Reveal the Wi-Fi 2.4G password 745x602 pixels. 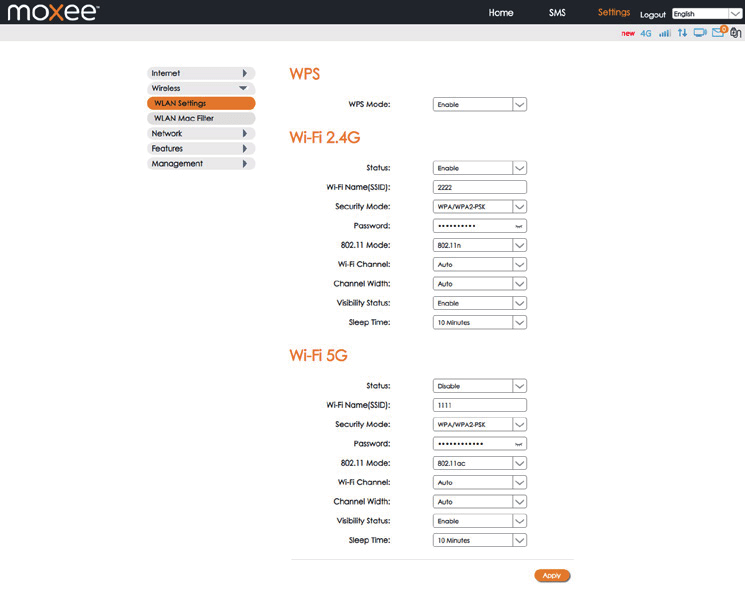pos(518,226)
